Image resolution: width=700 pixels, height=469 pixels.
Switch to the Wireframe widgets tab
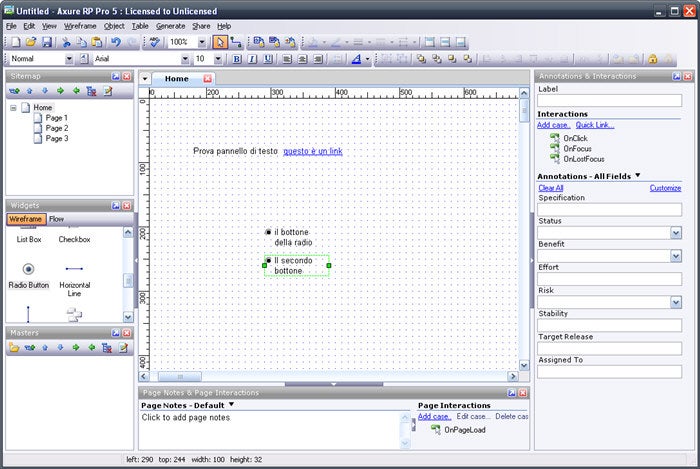pos(26,219)
